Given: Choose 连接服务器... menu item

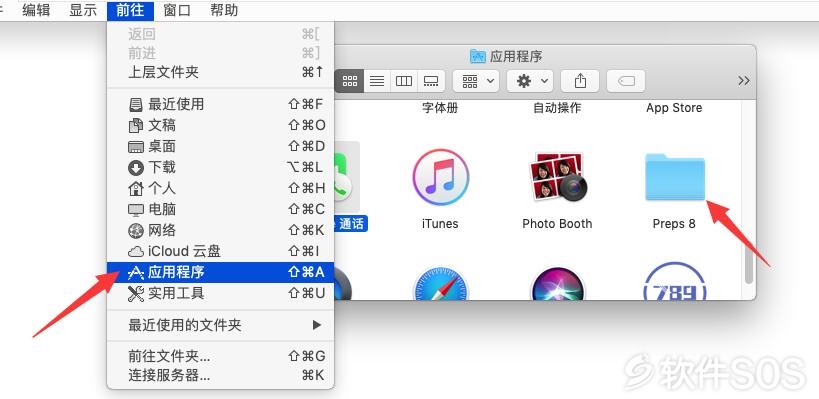Looking at the screenshot, I should pos(220,375).
